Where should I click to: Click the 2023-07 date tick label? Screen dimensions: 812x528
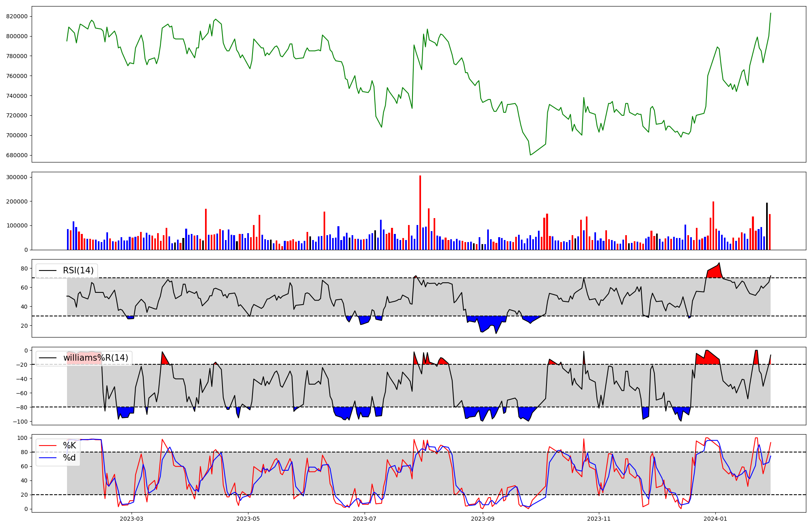(x=365, y=519)
